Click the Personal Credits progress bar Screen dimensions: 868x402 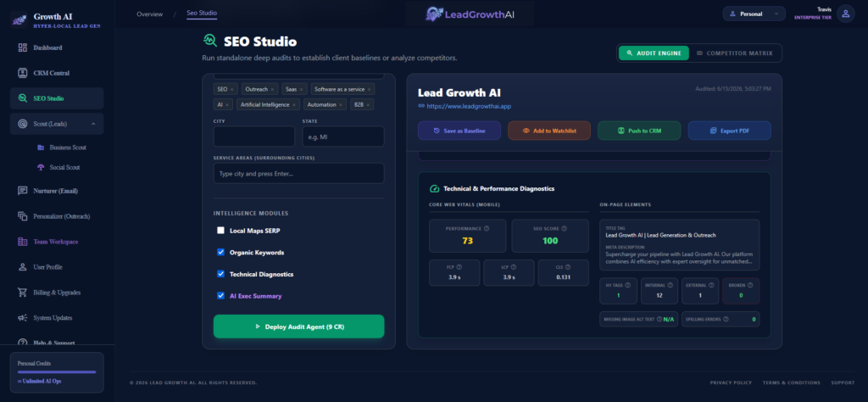pyautogui.click(x=57, y=372)
